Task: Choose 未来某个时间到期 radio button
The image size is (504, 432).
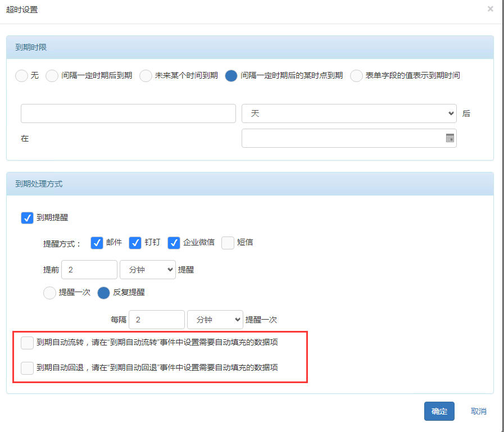Action: tap(146, 76)
